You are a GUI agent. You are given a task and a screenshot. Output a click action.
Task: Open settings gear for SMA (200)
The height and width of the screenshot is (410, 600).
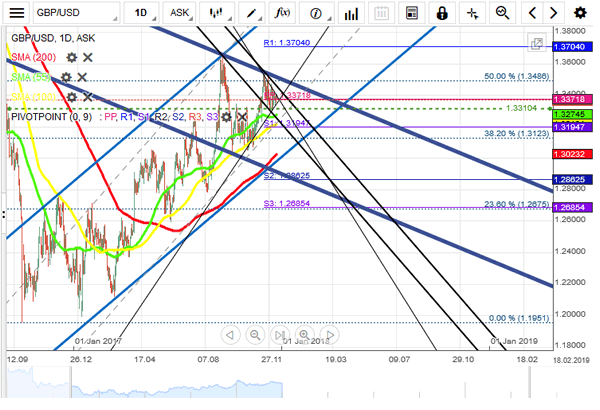[x=71, y=58]
